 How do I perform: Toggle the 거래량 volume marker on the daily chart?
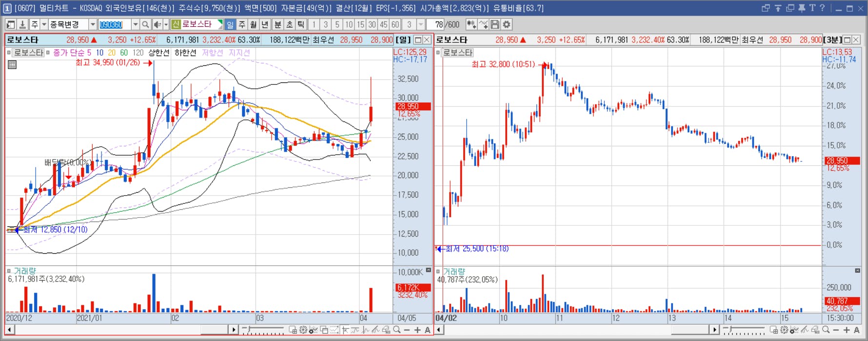pyautogui.click(x=9, y=271)
